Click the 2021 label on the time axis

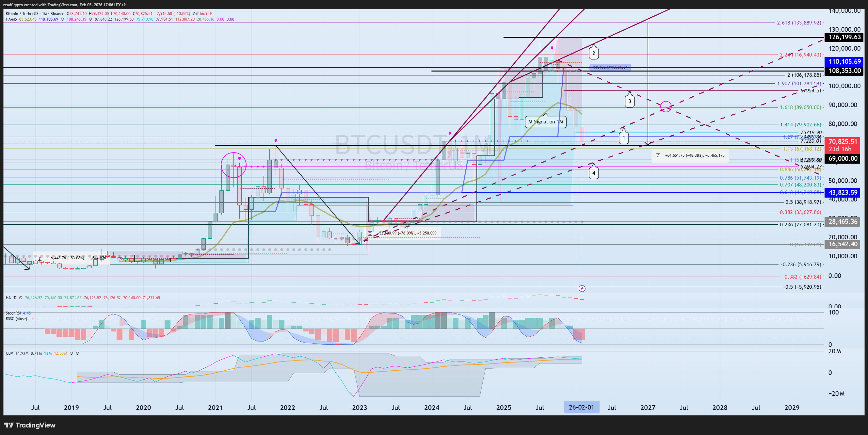[x=216, y=407]
